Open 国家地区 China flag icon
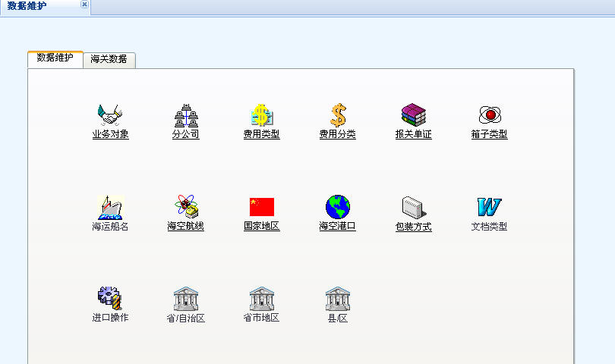615x364 pixels. pyautogui.click(x=262, y=206)
